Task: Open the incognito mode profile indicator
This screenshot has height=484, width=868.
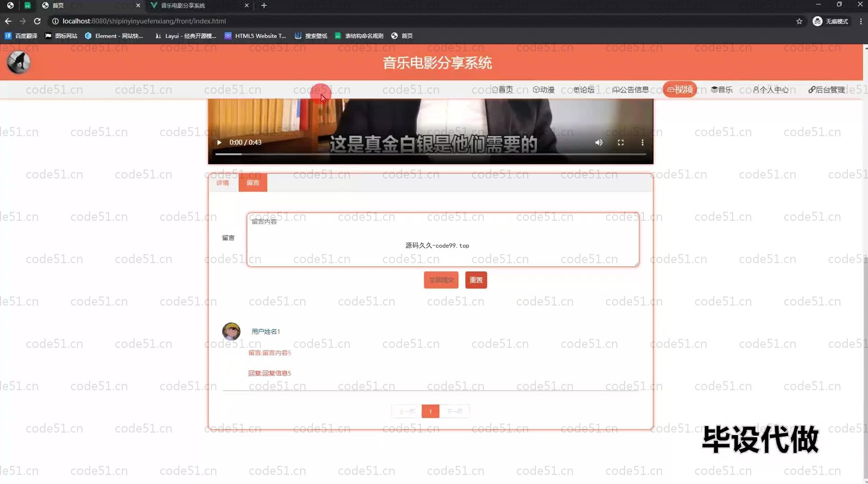Action: point(830,21)
